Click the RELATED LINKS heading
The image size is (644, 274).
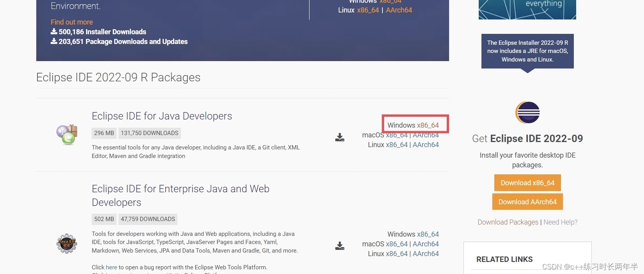point(504,259)
